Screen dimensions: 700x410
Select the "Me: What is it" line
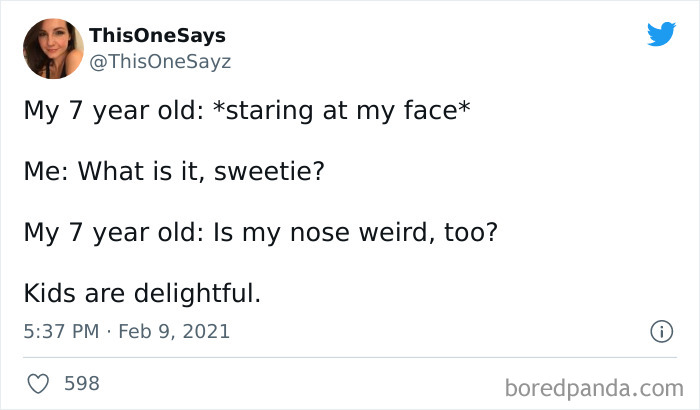[x=106, y=173]
